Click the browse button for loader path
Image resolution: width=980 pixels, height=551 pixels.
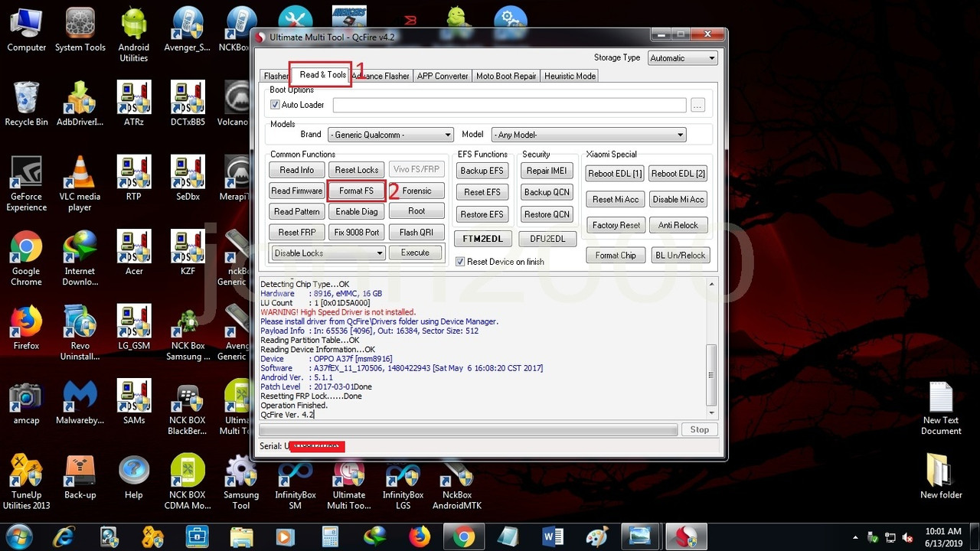coord(697,105)
